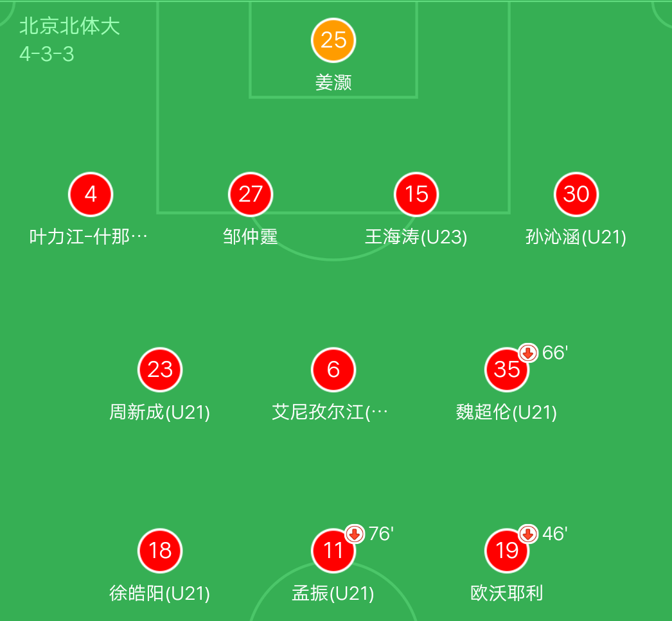Select player number 4 badge
Image resolution: width=672 pixels, height=621 pixels.
click(x=91, y=194)
